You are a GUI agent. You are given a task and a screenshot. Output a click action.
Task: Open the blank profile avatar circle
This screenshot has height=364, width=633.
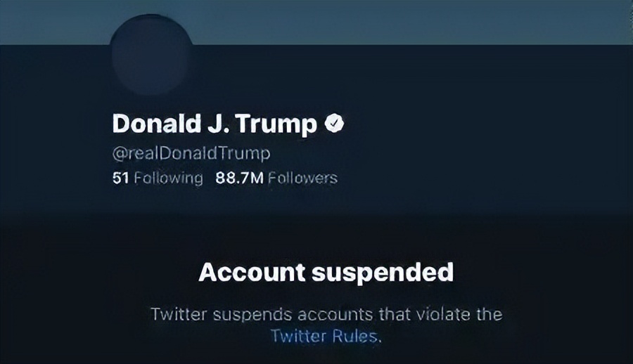click(151, 56)
